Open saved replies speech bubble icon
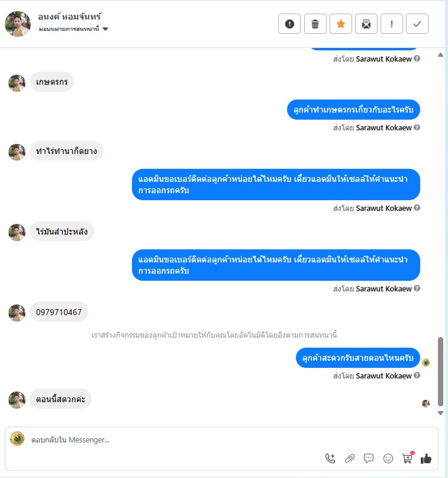Image resolution: width=448 pixels, height=478 pixels. [x=369, y=458]
